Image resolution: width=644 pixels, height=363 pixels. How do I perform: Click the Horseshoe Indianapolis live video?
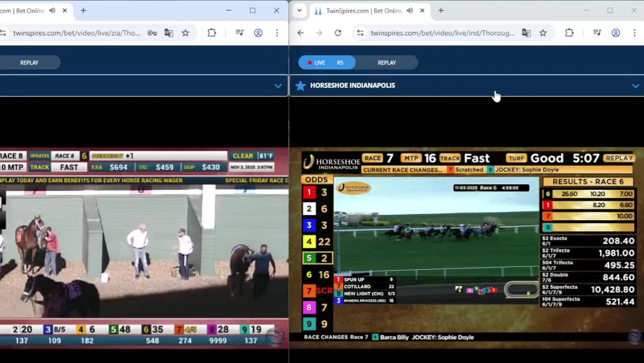467,248
